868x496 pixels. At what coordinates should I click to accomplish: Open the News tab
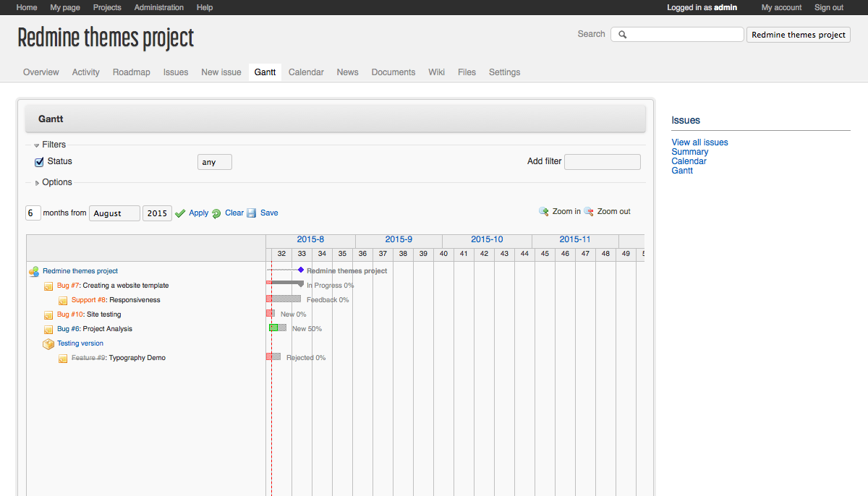click(348, 72)
